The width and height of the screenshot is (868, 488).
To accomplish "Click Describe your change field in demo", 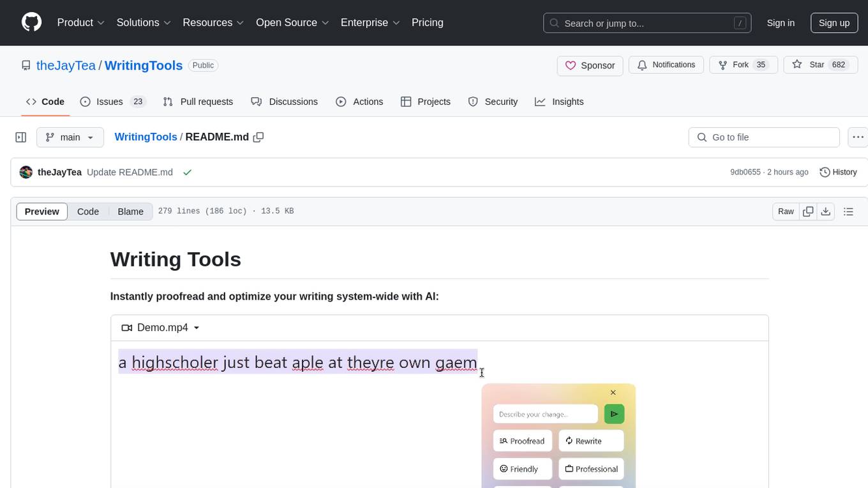I will pyautogui.click(x=546, y=414).
